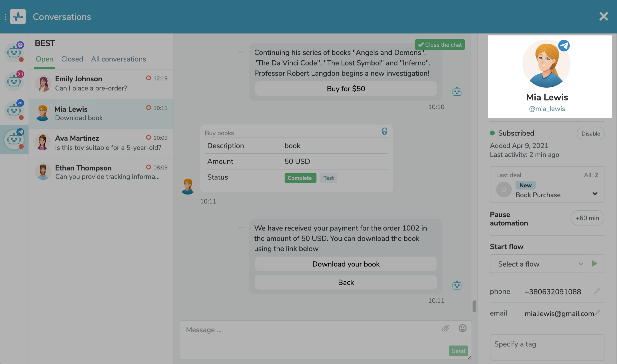Click the Conversations logo icon
Image resolution: width=617 pixels, height=364 pixels.
pos(18,17)
